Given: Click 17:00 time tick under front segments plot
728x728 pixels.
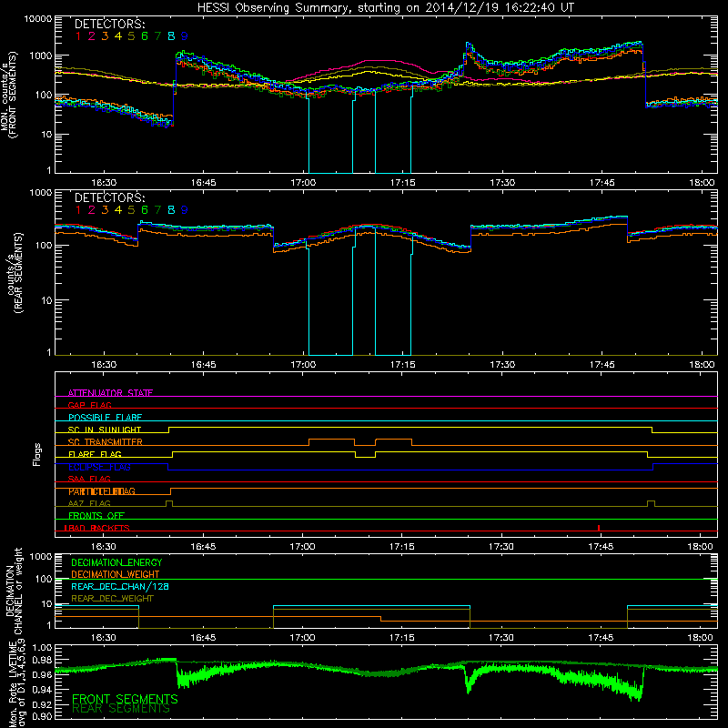Looking at the screenshot, I should [303, 183].
